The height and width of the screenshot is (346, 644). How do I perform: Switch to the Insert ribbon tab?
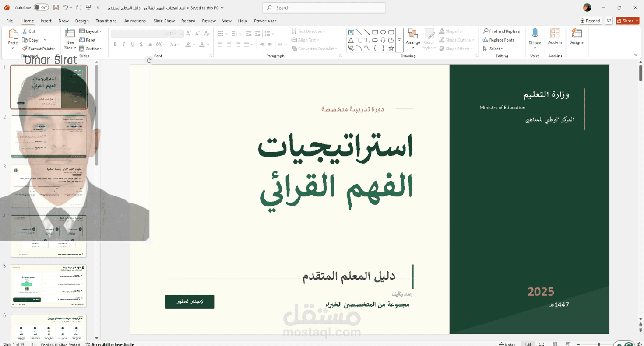coord(46,21)
